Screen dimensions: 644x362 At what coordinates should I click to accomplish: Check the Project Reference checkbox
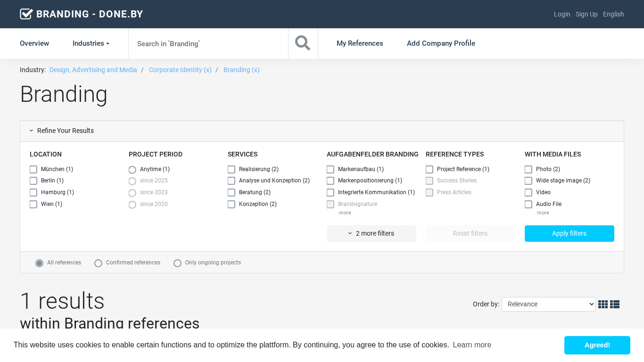[429, 169]
